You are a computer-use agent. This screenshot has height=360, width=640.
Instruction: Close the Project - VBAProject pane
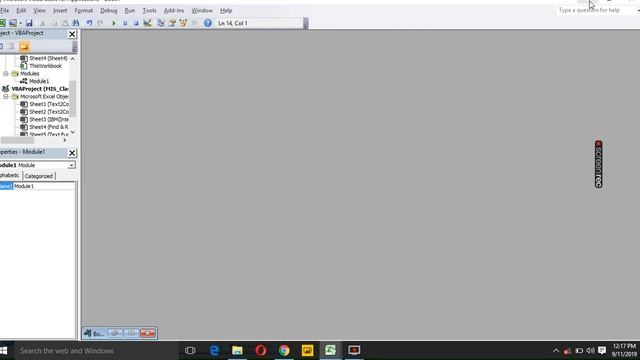pos(72,34)
